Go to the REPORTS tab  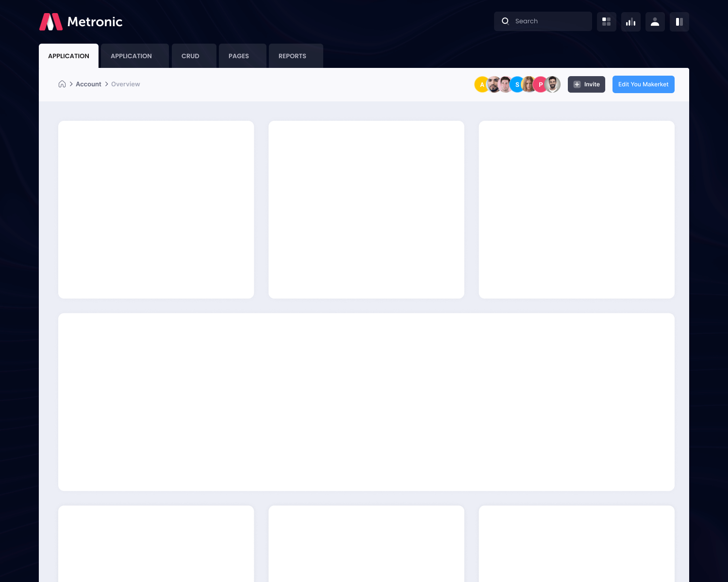tap(292, 56)
